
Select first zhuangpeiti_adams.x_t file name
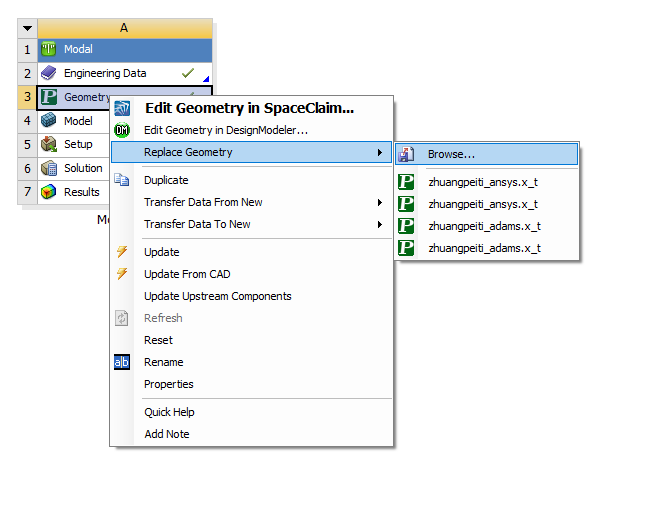[485, 226]
